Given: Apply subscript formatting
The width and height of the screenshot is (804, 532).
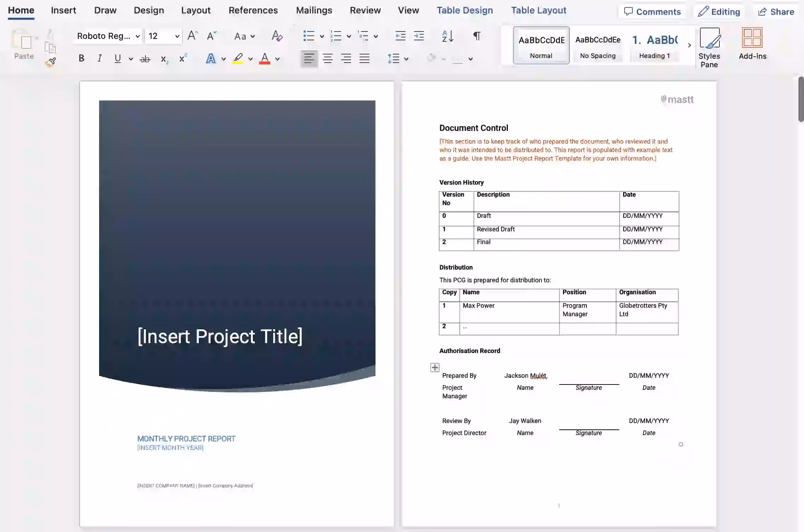Looking at the screenshot, I should [164, 59].
